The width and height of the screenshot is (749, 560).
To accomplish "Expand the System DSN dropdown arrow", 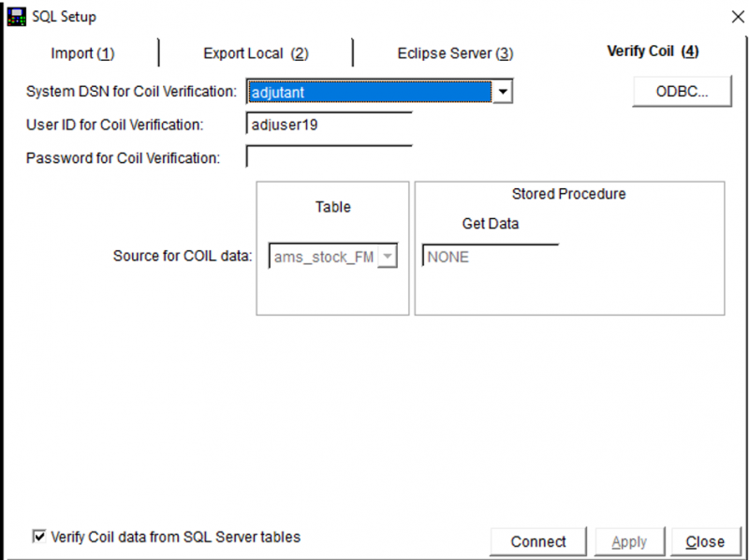I will tap(503, 92).
